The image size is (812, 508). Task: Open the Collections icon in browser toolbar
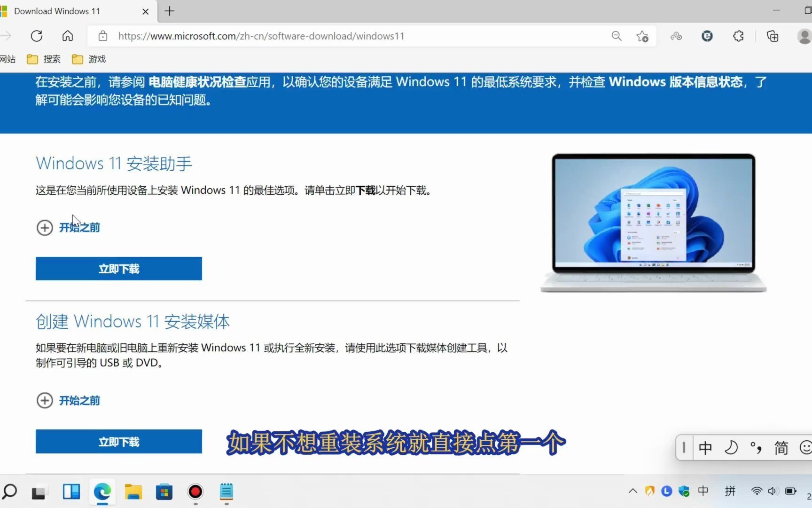click(772, 36)
